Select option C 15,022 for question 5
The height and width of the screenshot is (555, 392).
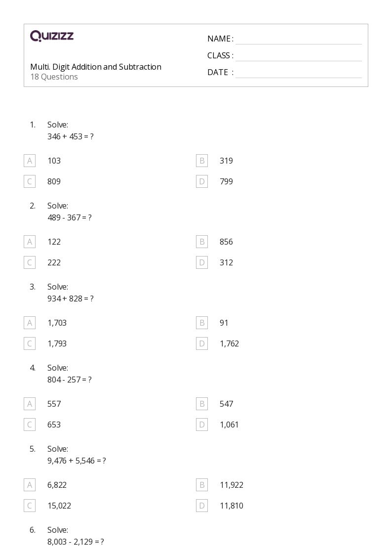[x=30, y=506]
